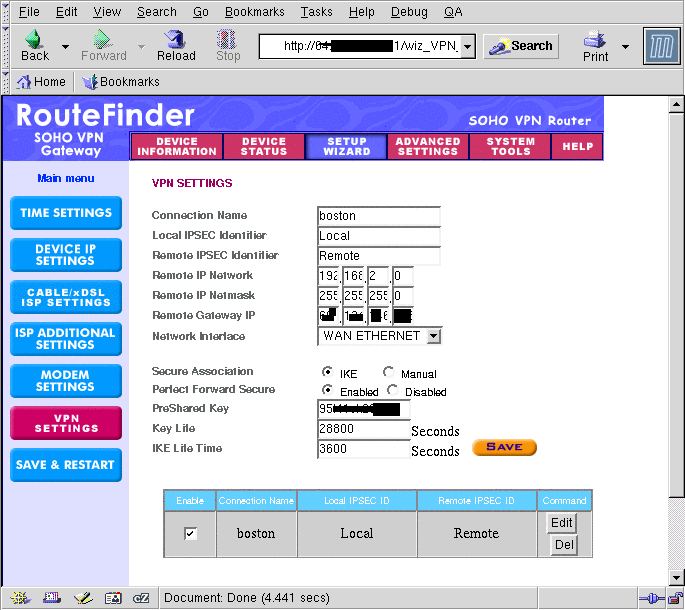
Task: Click the Back navigation arrow icon
Action: point(35,40)
